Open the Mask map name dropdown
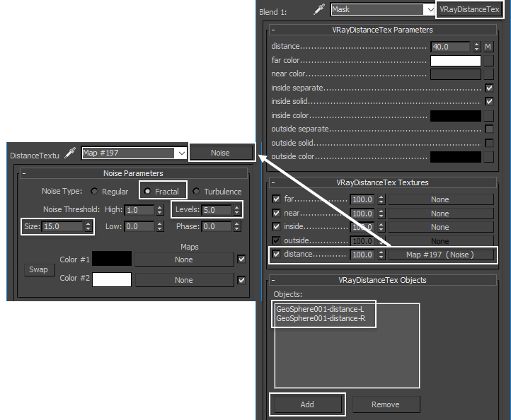 [x=430, y=10]
